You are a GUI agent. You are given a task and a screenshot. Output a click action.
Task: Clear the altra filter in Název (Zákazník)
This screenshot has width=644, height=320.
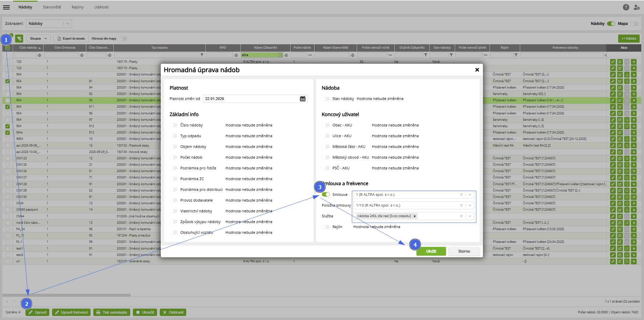(281, 55)
